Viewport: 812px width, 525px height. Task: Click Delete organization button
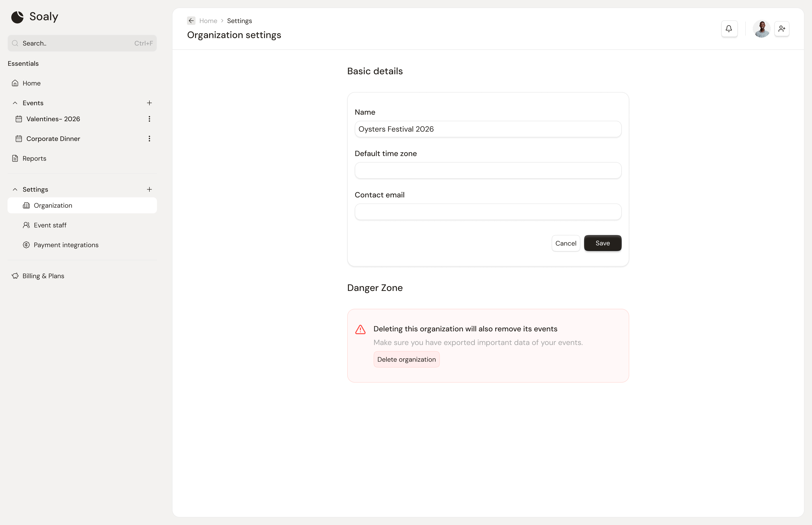(x=406, y=359)
